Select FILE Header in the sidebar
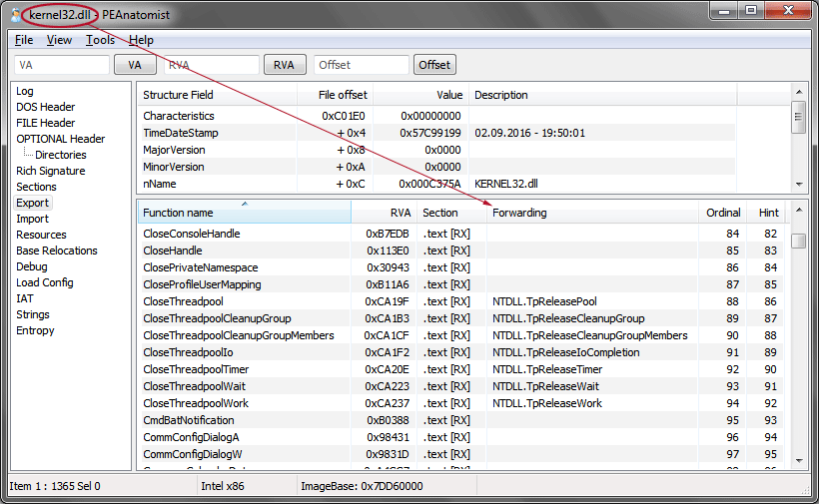Viewport: 819px width, 504px height. pyautogui.click(x=45, y=123)
